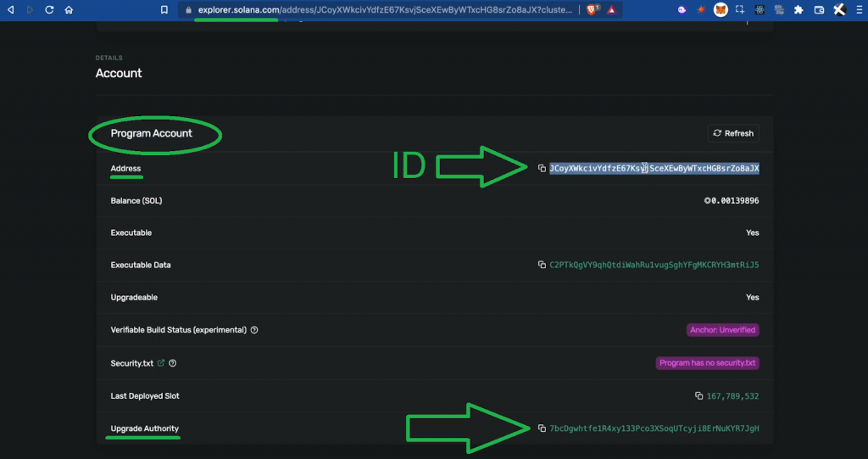This screenshot has height=459, width=868.
Task: Show help info next to Security.txt
Action: point(173,363)
